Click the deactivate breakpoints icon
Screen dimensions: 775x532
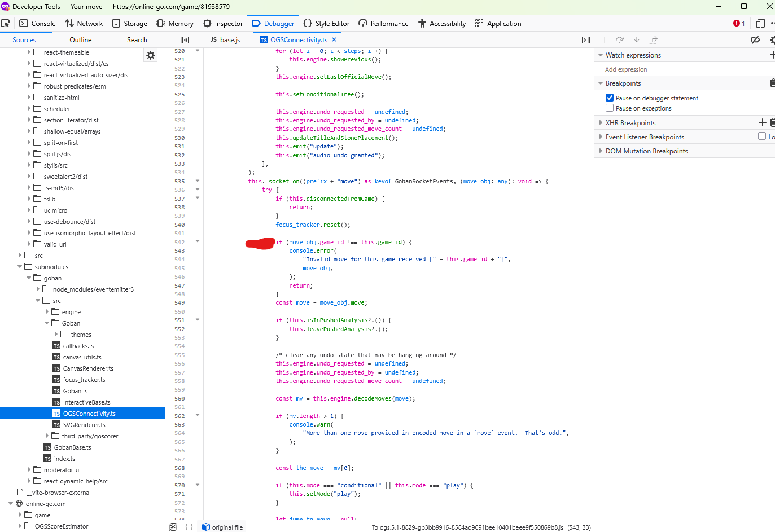(755, 40)
